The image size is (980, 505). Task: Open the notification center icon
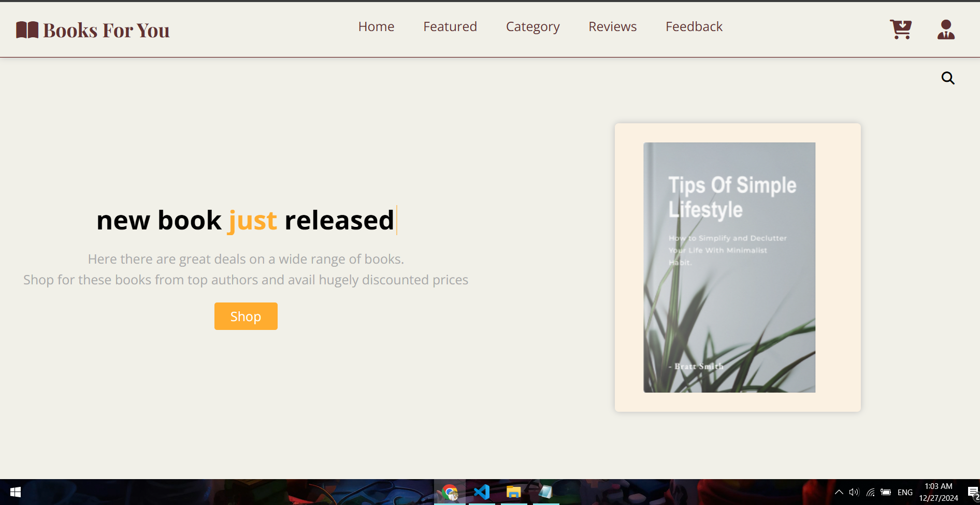point(973,492)
